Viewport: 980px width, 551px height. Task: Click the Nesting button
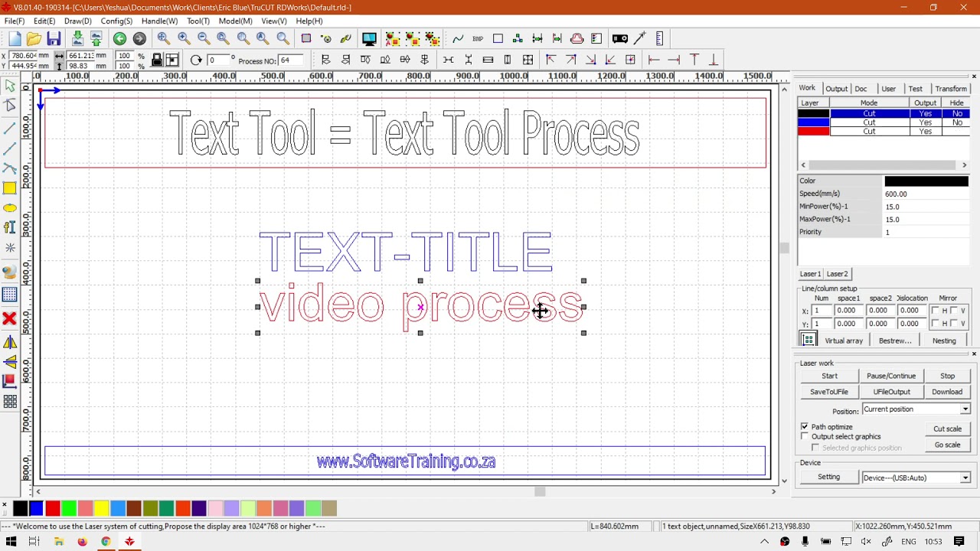coord(944,341)
